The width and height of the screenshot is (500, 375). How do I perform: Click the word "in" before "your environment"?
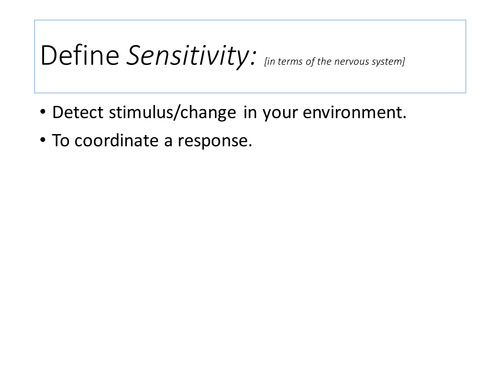pos(250,112)
